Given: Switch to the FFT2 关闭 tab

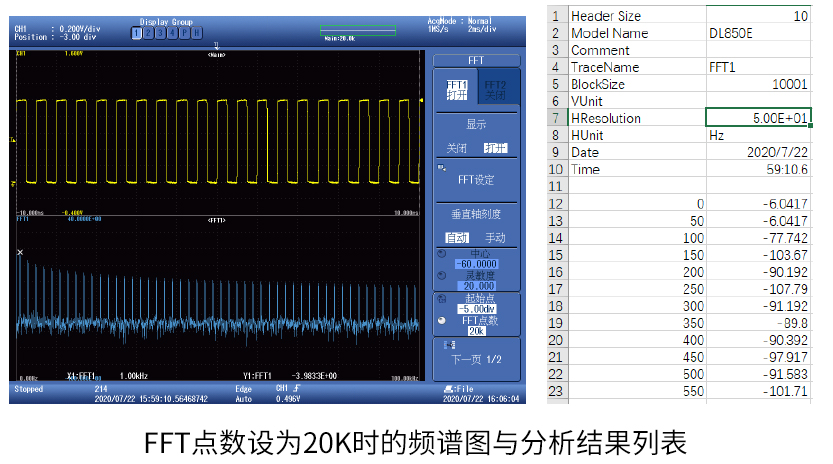Looking at the screenshot, I should point(496,91).
